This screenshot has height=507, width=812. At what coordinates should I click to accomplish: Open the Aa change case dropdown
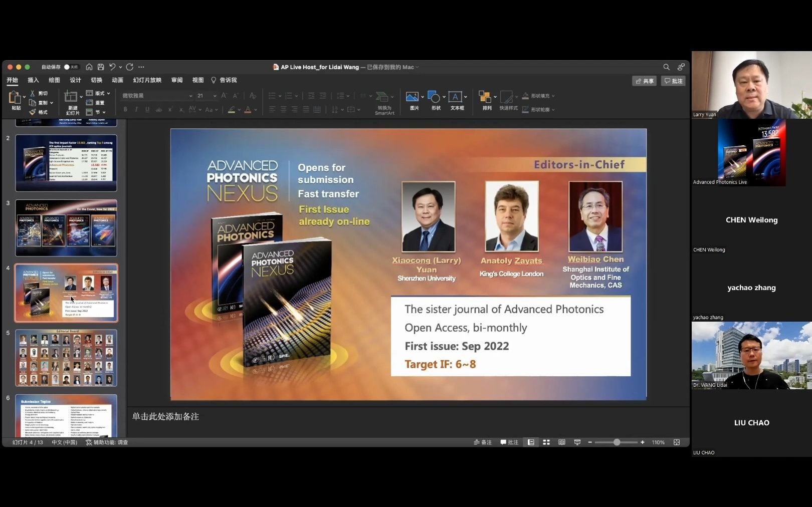[x=211, y=109]
